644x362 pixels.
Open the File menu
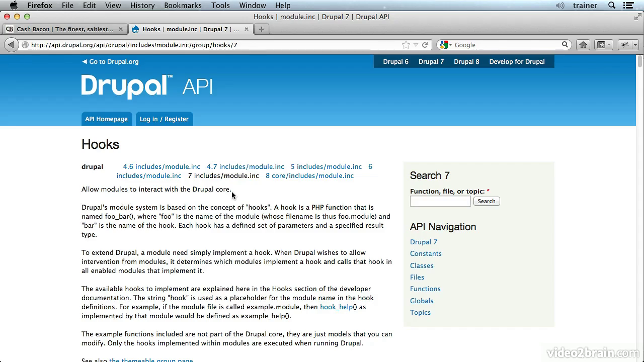[67, 6]
